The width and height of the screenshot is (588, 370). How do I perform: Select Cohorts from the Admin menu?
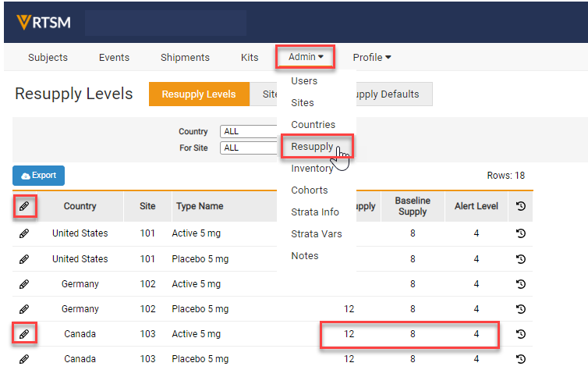point(309,190)
